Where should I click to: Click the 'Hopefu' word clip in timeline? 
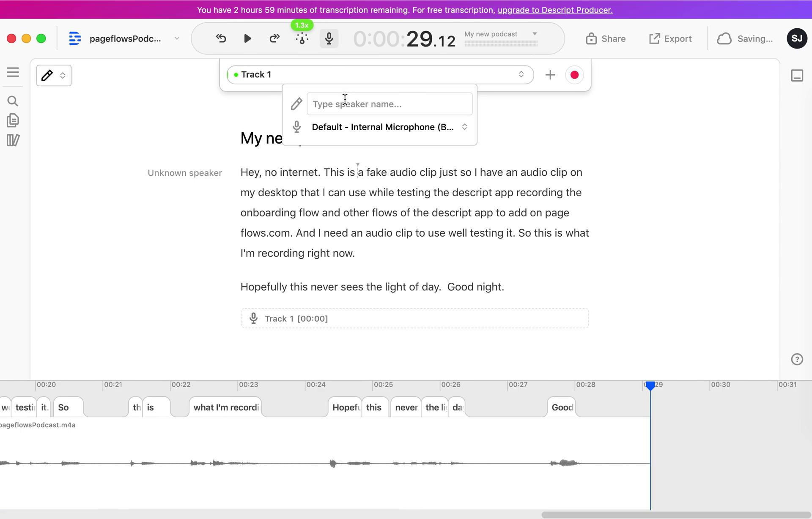(345, 407)
